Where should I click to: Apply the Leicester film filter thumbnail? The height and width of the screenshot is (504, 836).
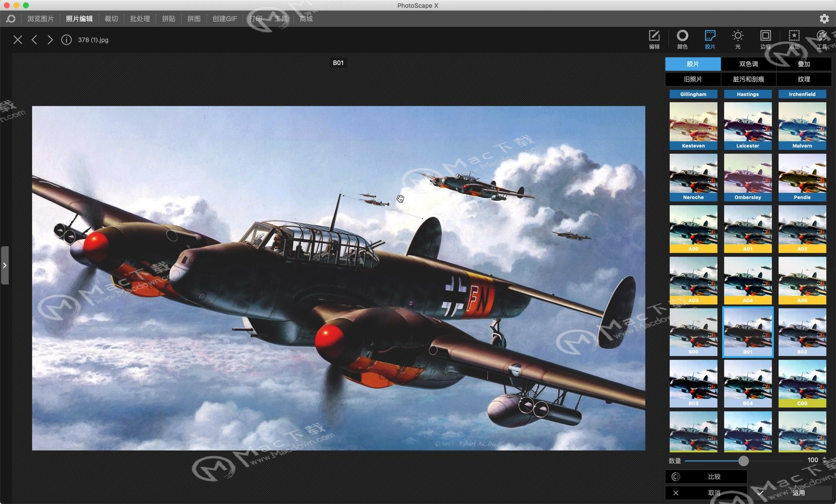[x=748, y=126]
